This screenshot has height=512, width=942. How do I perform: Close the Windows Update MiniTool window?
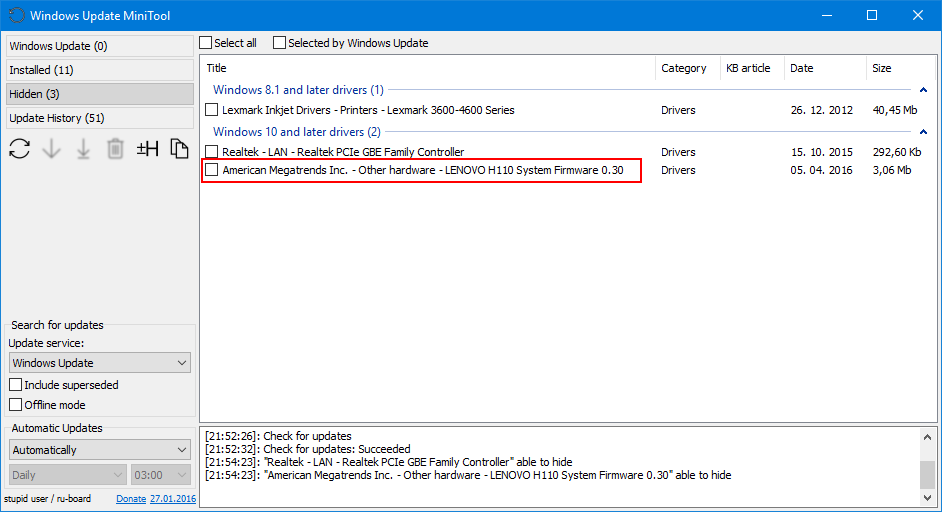point(918,16)
